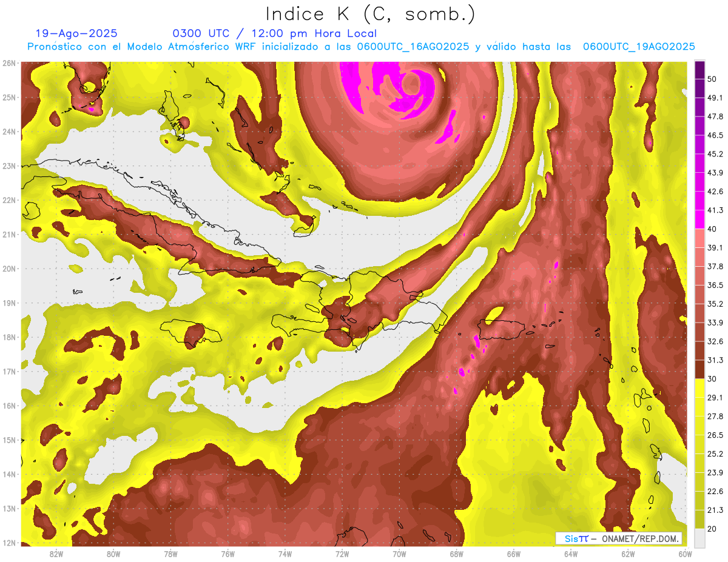
Task: Click the time text "0300 UTC / 12:00 pm Hora Local"
Action: 275,34
